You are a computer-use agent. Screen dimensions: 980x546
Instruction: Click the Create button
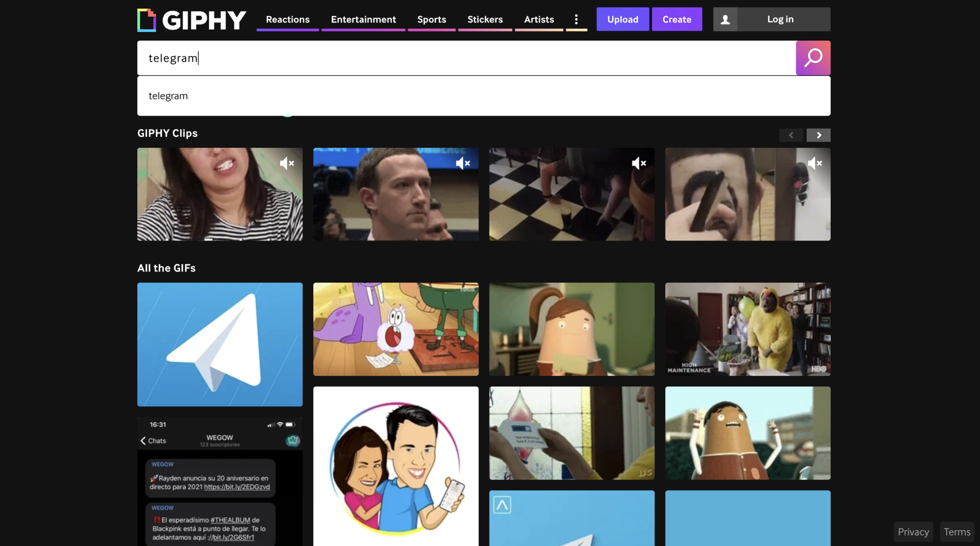pyautogui.click(x=677, y=19)
